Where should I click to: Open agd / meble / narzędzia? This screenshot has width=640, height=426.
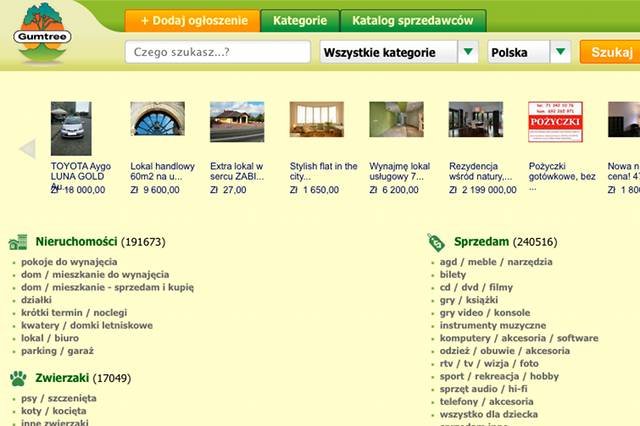(496, 262)
